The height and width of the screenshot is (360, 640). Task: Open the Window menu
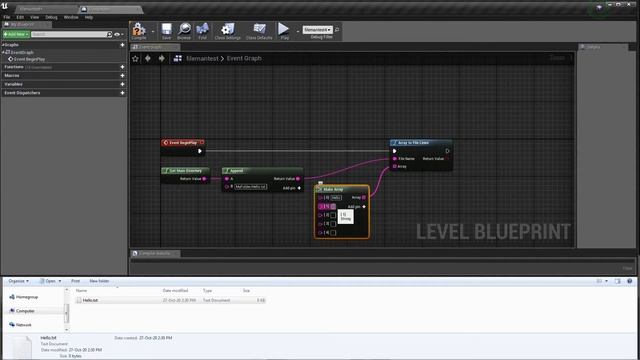click(71, 17)
